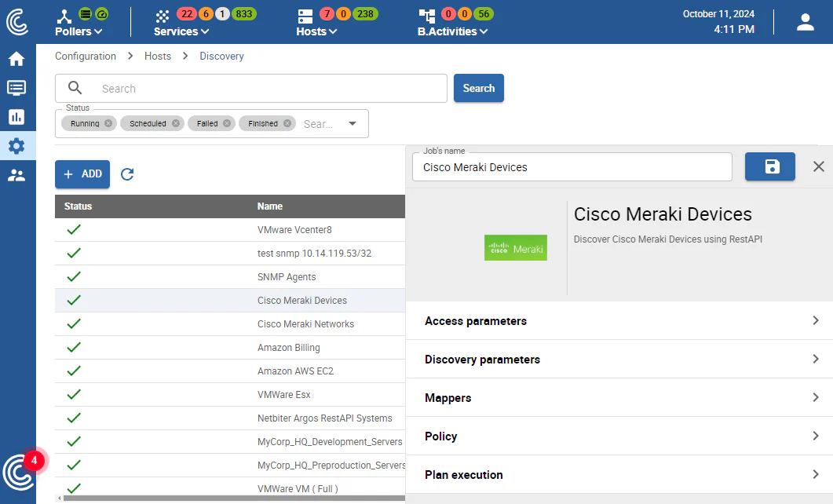
Task: Click OK services count 833
Action: (244, 14)
